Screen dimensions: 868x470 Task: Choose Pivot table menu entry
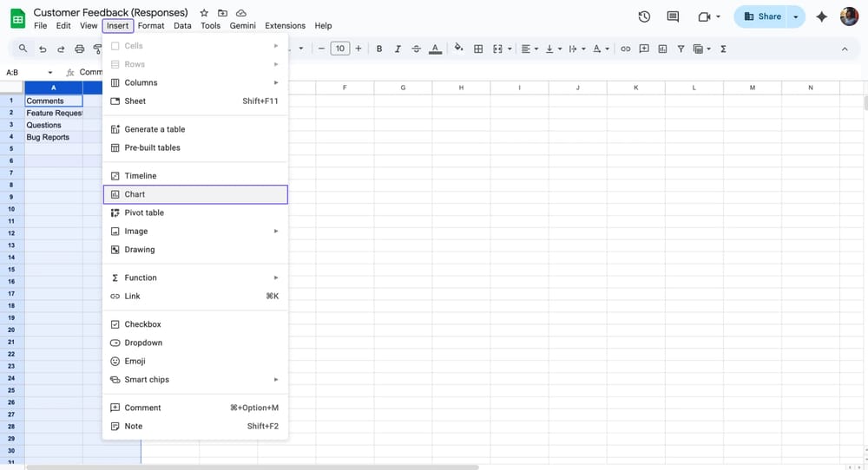pyautogui.click(x=144, y=212)
